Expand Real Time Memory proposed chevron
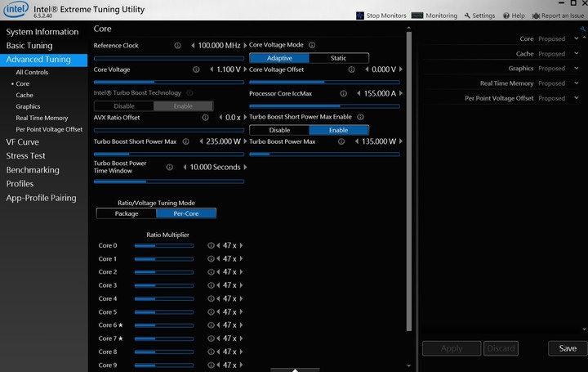588x372 pixels. coord(577,83)
